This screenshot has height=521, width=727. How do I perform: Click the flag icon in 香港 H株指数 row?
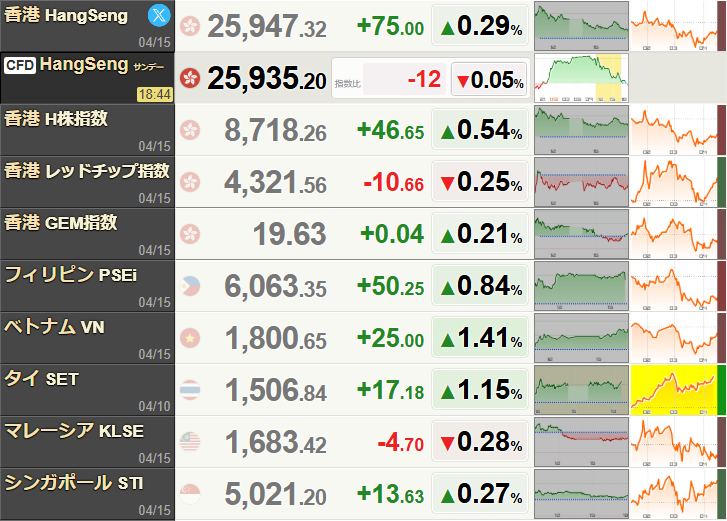pyautogui.click(x=190, y=130)
